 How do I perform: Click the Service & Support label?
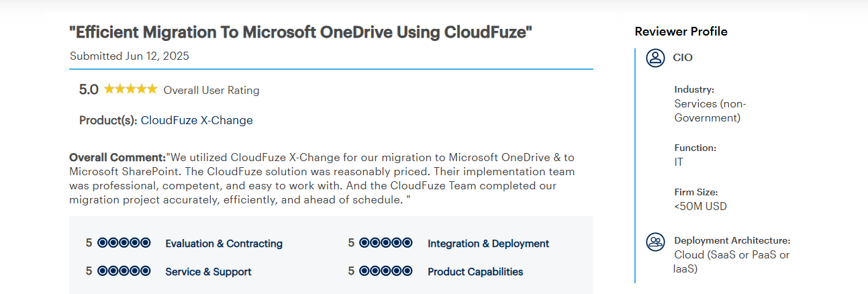(x=208, y=272)
